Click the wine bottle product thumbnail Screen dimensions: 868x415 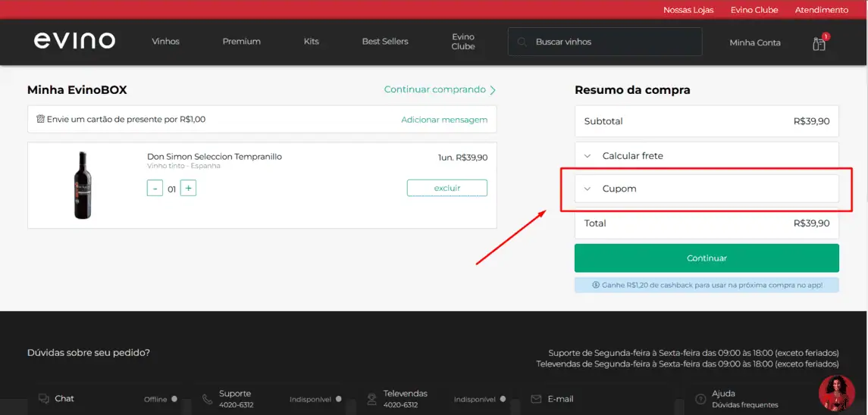pos(83,186)
